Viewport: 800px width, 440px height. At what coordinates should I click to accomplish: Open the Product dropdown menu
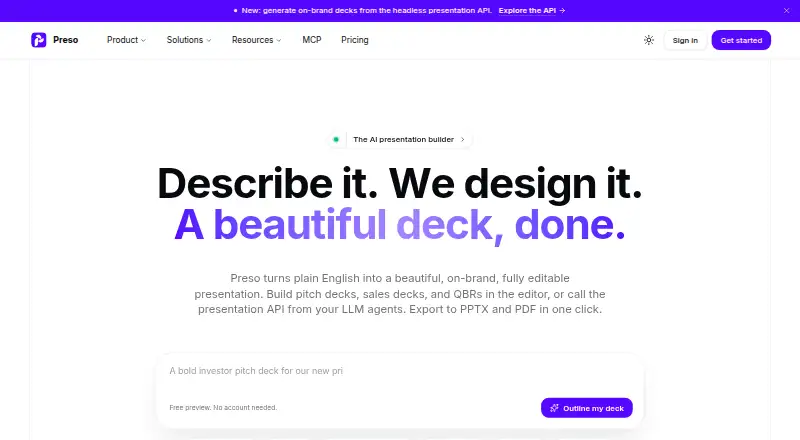(x=126, y=40)
